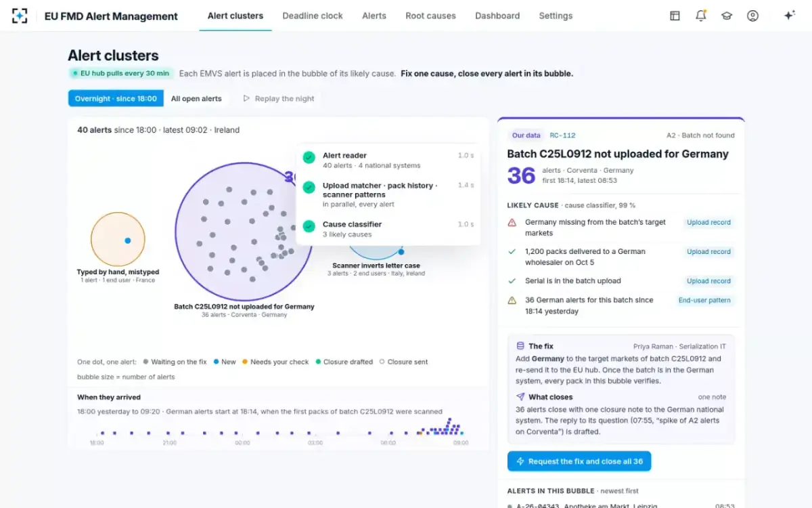Click 'Priya Raman · Serialization IT' text
Viewport: 812px width, 508px height.
click(x=679, y=346)
